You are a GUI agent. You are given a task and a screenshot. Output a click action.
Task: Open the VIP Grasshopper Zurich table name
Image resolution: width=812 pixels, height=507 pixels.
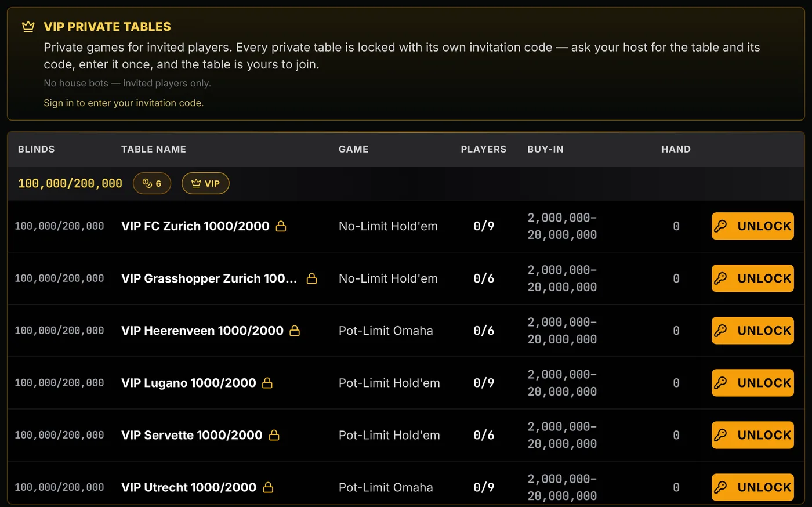pyautogui.click(x=209, y=278)
